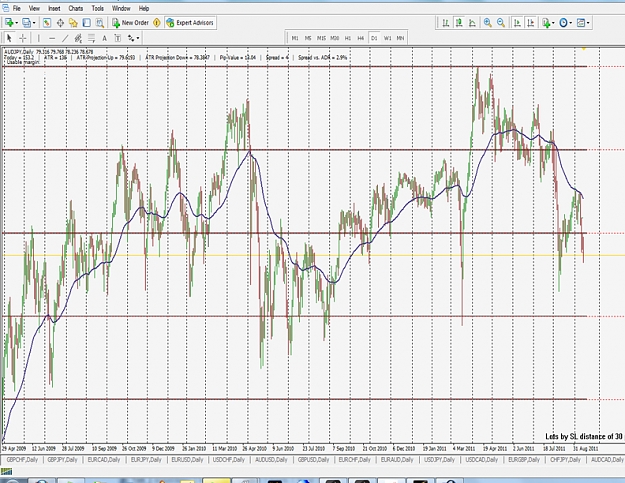Viewport: 625px width, 483px height.
Task: Switch to the GBPJPY,Daily chart tab
Action: [x=62, y=459]
